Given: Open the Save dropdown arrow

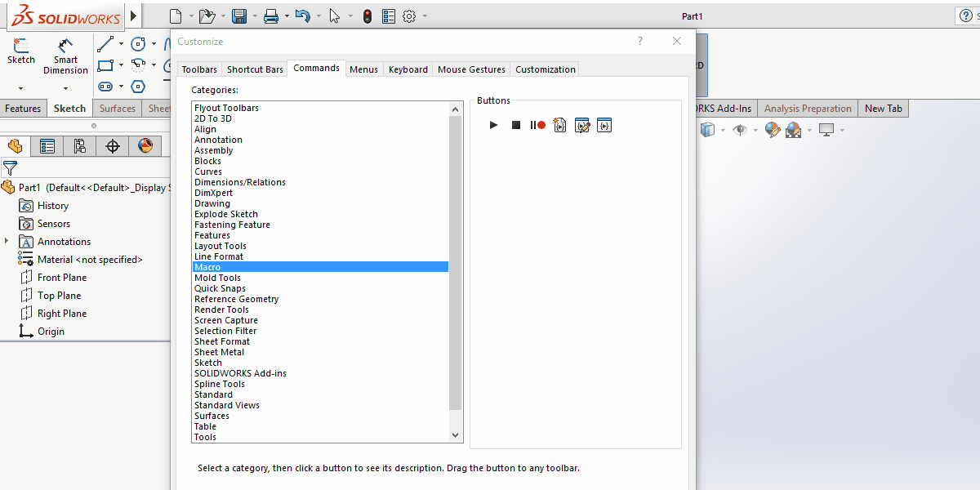Looking at the screenshot, I should [x=255, y=16].
